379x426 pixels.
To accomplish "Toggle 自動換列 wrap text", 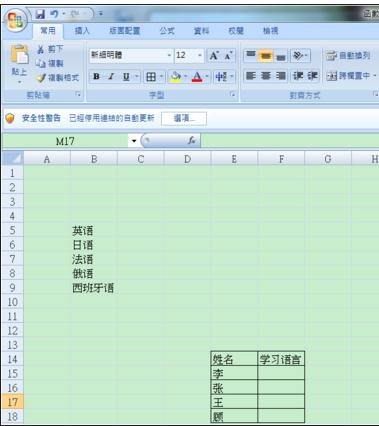I will tap(348, 56).
